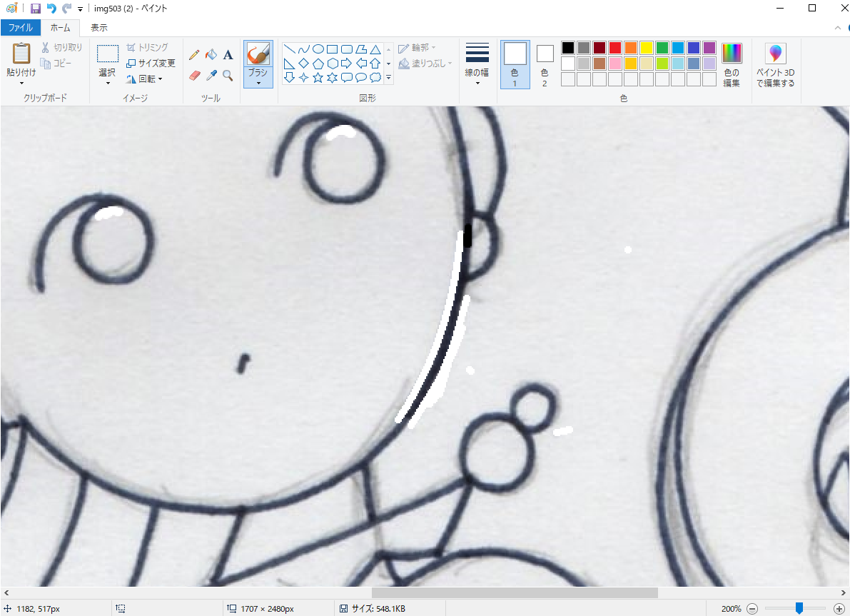Choose the Rectangle shape
The image size is (850, 616).
click(x=333, y=49)
